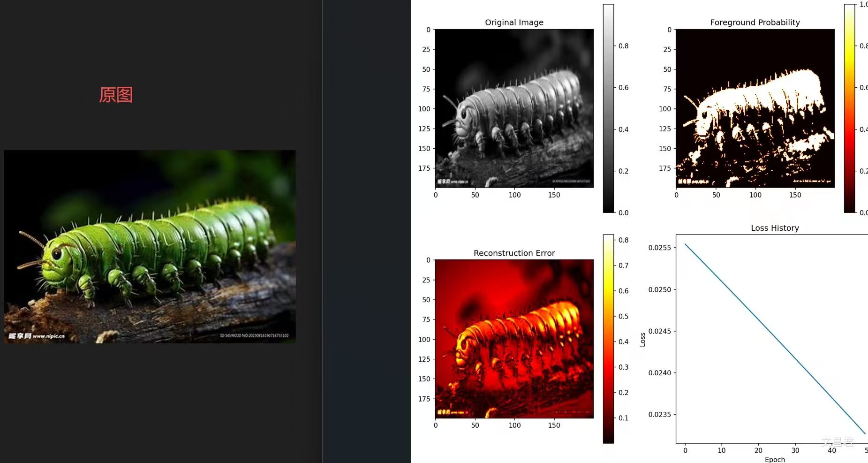Select the grayscale caterpillar plot
This screenshot has height=463, width=868.
514,108
